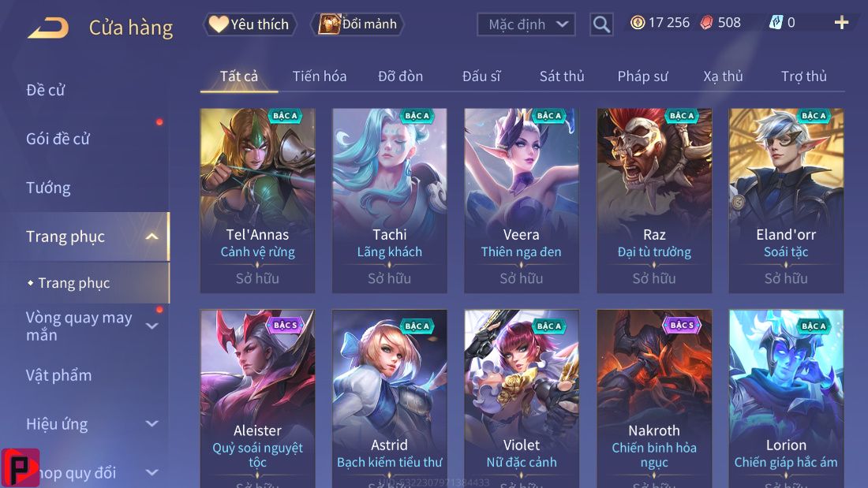Screen dimensions: 868x488
Task: Expand the Hiệu ứng sidebar section
Action: tap(152, 424)
